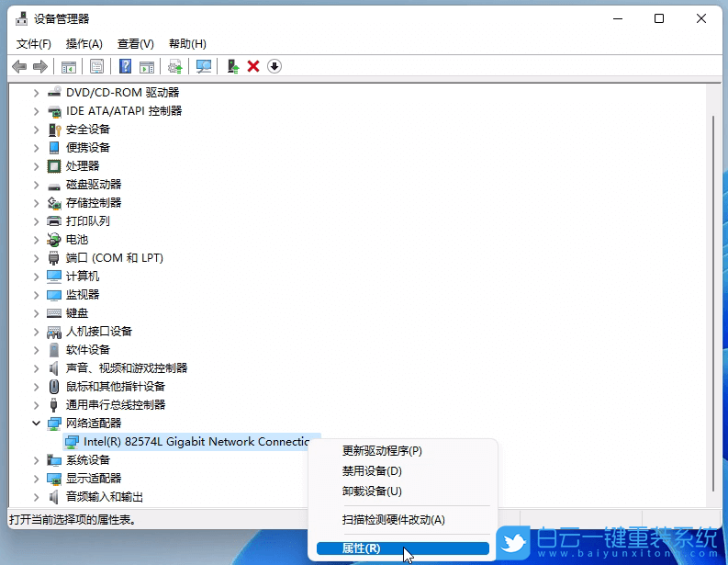The image size is (728, 565).
Task: Expand the 软件设备 category
Action: pyautogui.click(x=36, y=350)
